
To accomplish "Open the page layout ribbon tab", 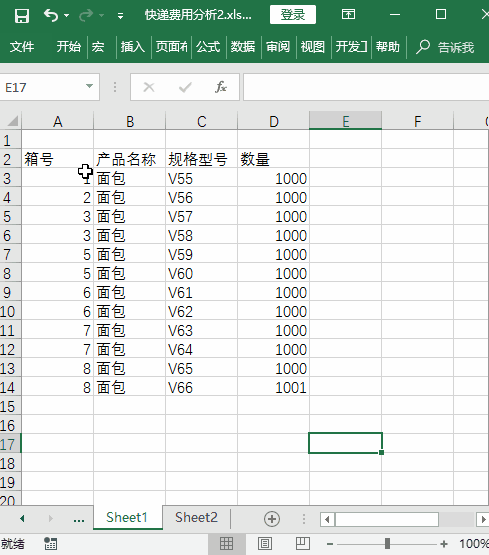I will [x=171, y=47].
